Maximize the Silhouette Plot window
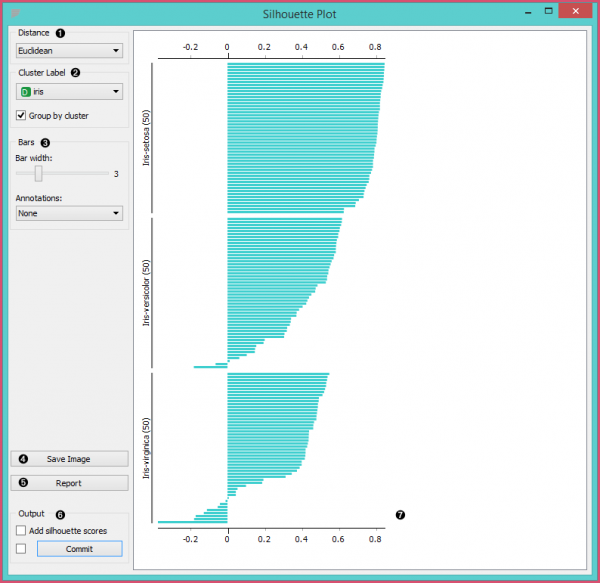This screenshot has width=600, height=583. pyautogui.click(x=548, y=11)
